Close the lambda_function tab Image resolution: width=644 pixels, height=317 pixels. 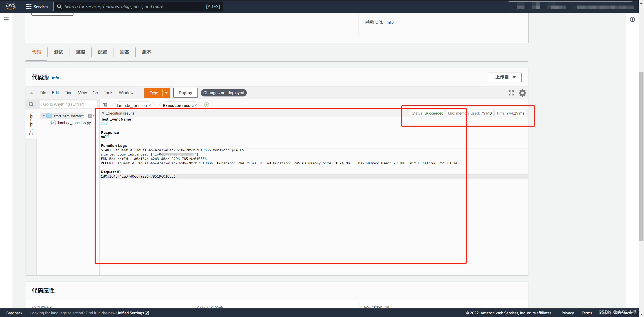point(150,105)
